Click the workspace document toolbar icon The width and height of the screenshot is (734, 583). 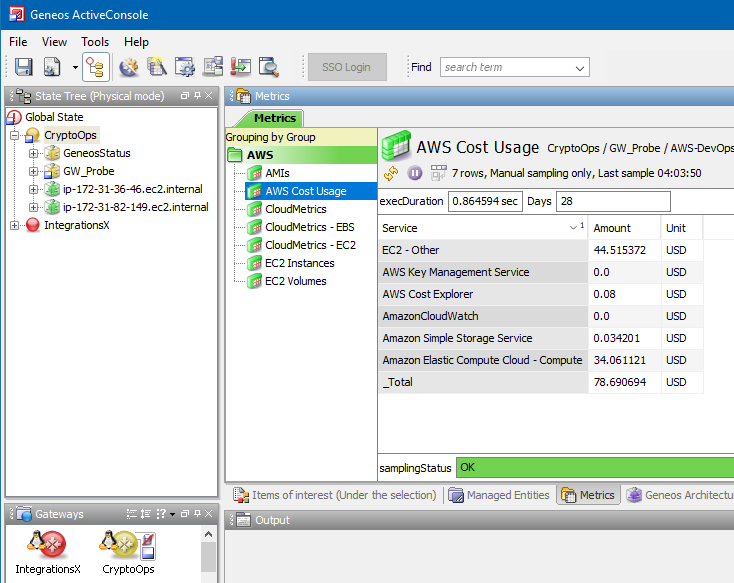point(52,67)
